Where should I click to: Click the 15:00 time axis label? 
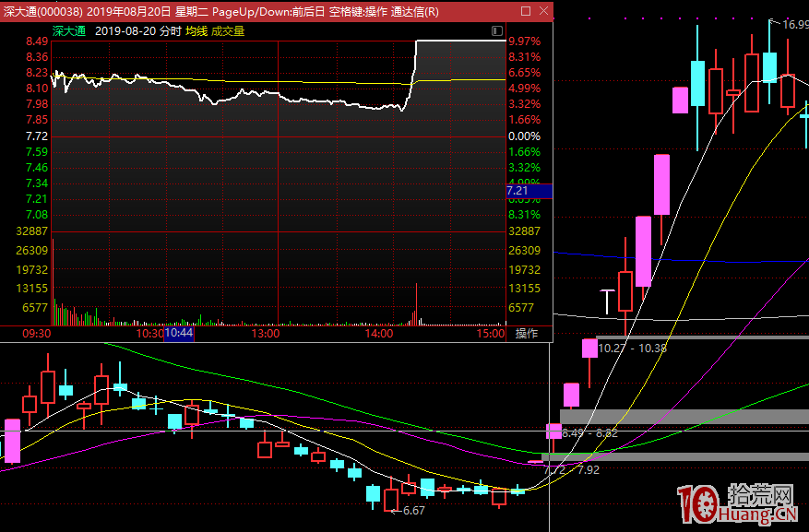tap(493, 333)
